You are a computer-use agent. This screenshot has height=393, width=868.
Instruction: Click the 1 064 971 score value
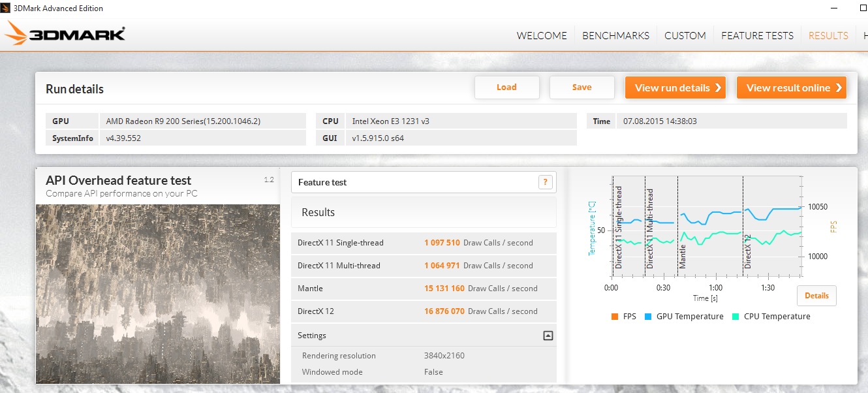click(442, 266)
